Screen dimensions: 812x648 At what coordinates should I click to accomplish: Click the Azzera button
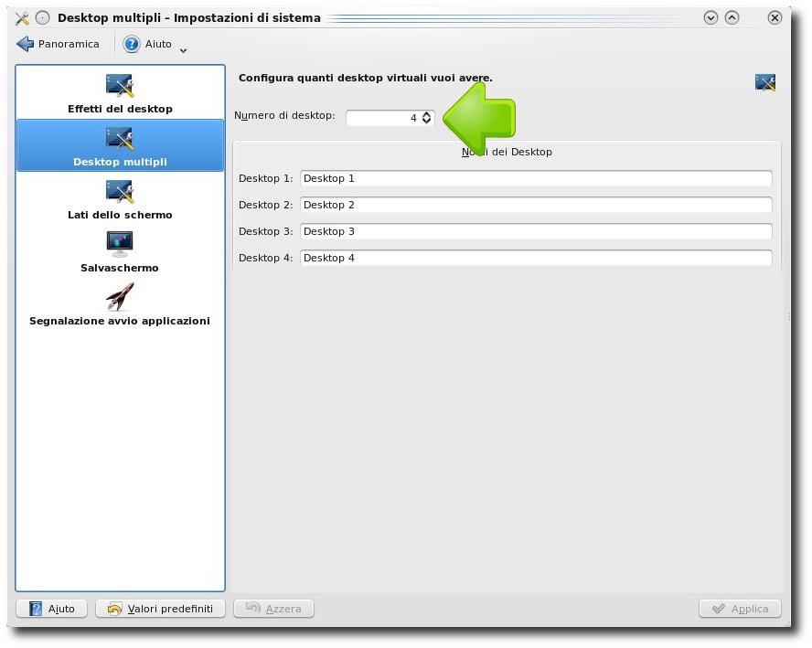tap(274, 609)
